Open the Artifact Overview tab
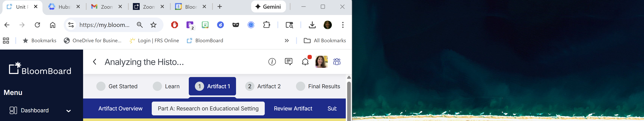Viewport: 644px width, 121px height. click(120, 109)
